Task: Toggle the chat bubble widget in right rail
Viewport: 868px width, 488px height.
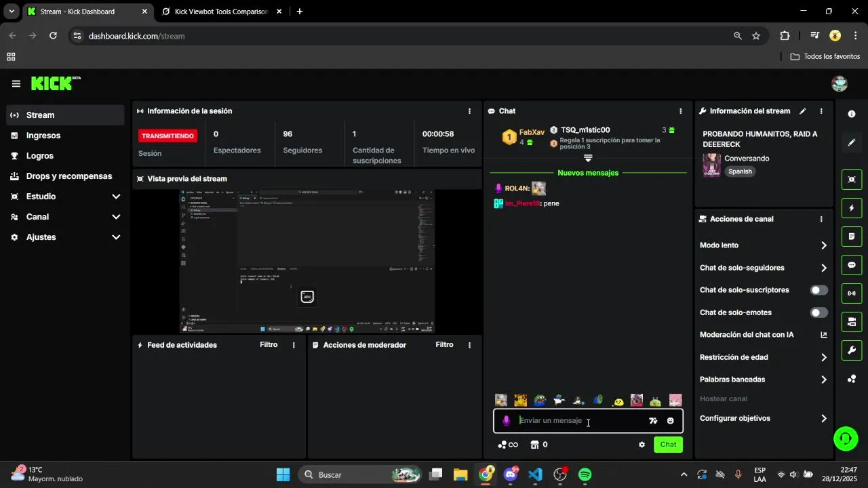Action: [x=852, y=265]
